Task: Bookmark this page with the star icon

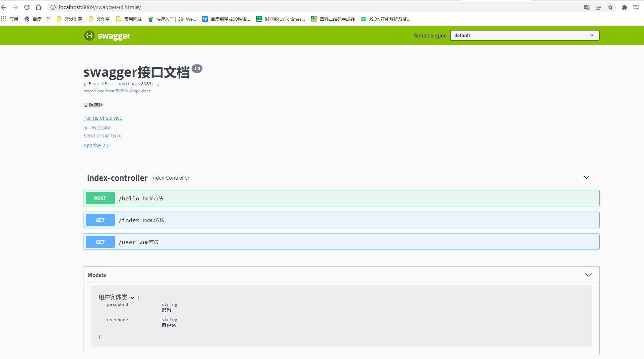Action: tap(610, 7)
